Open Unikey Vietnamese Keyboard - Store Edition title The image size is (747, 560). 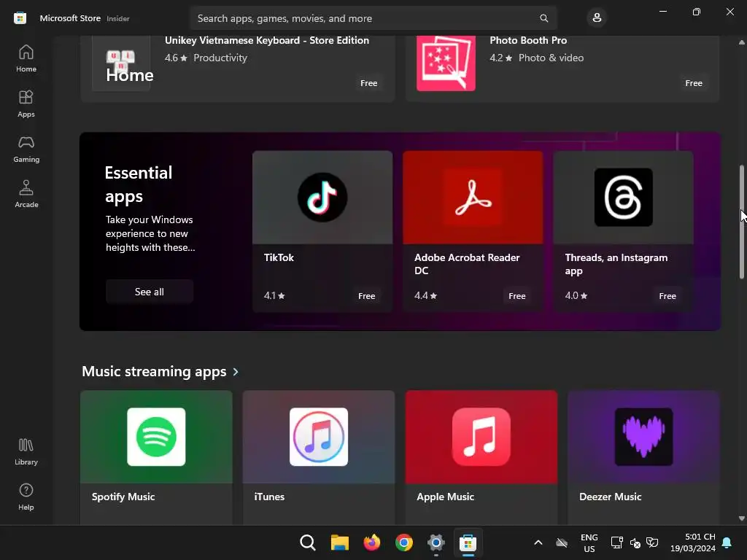(x=267, y=41)
